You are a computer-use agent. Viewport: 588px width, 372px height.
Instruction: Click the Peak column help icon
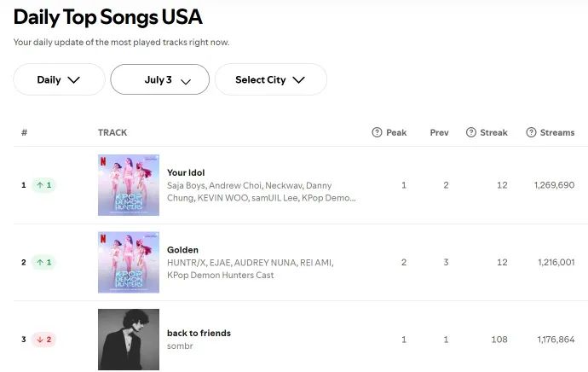(377, 132)
